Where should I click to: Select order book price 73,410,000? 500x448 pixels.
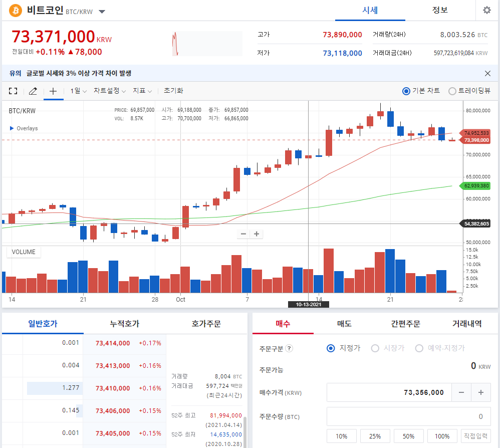pyautogui.click(x=113, y=388)
